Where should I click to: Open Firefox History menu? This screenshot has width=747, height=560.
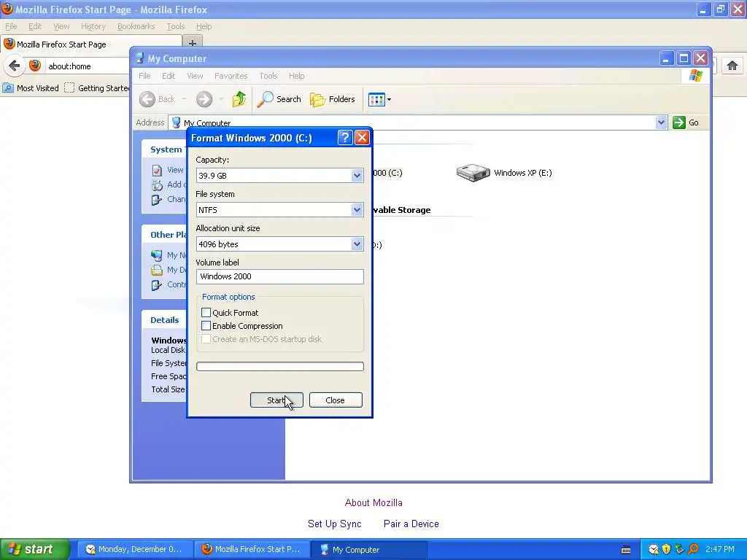click(x=93, y=26)
